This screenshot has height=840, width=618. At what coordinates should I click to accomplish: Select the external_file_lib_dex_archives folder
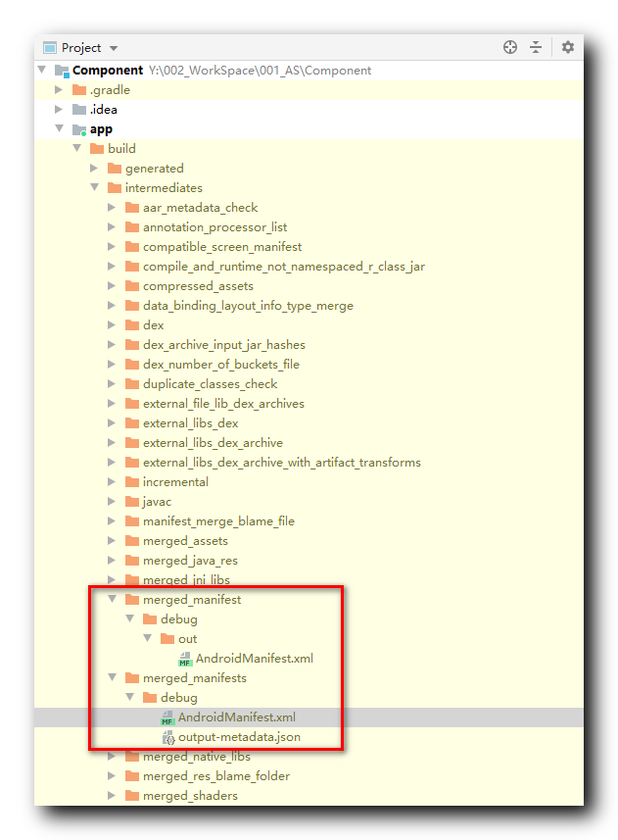[x=223, y=404]
